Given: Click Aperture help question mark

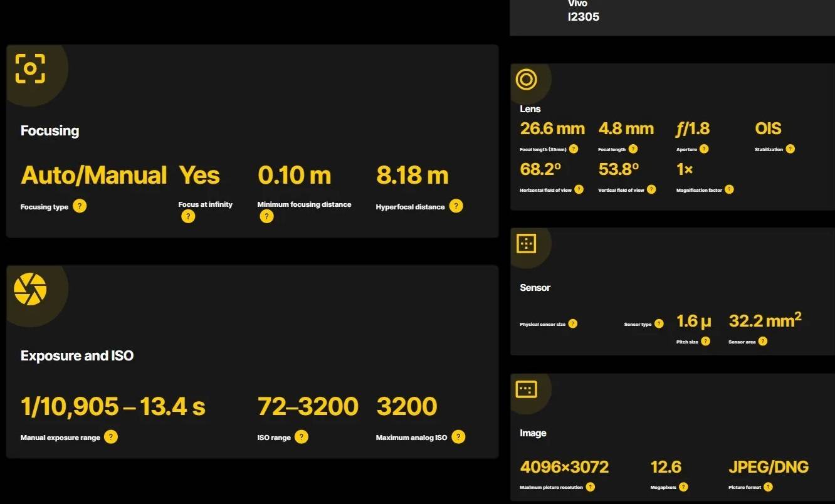Looking at the screenshot, I should [x=704, y=149].
